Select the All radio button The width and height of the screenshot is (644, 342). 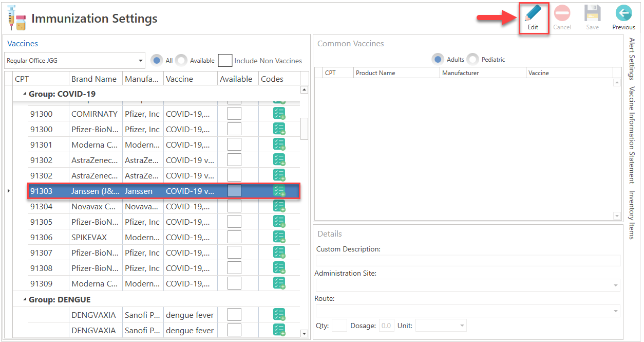pos(157,60)
